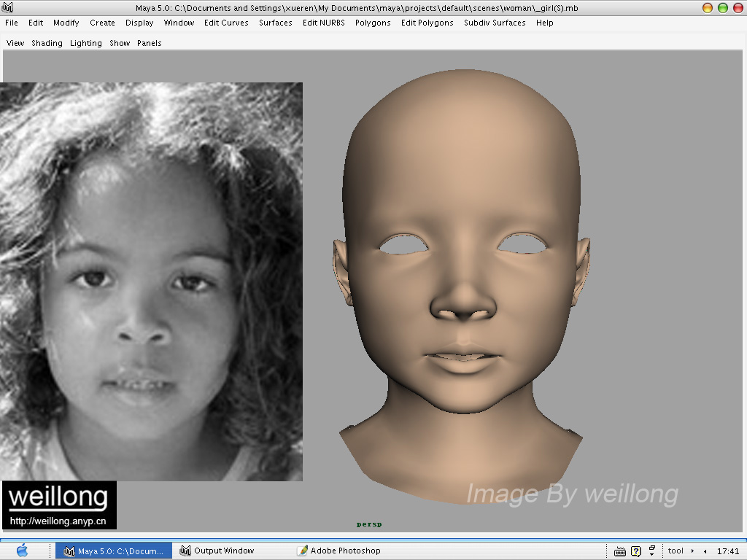Click the Apple start icon in taskbar
747x560 pixels.
pos(22,551)
